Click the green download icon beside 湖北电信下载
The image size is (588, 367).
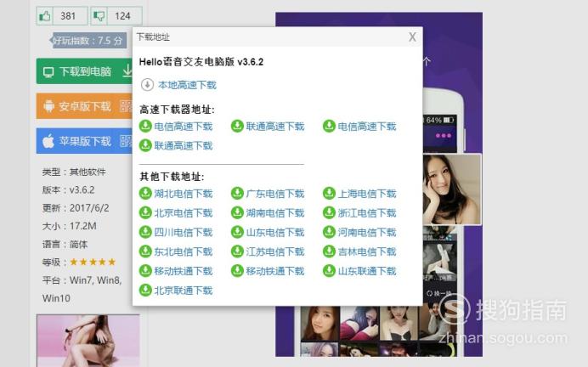[145, 194]
